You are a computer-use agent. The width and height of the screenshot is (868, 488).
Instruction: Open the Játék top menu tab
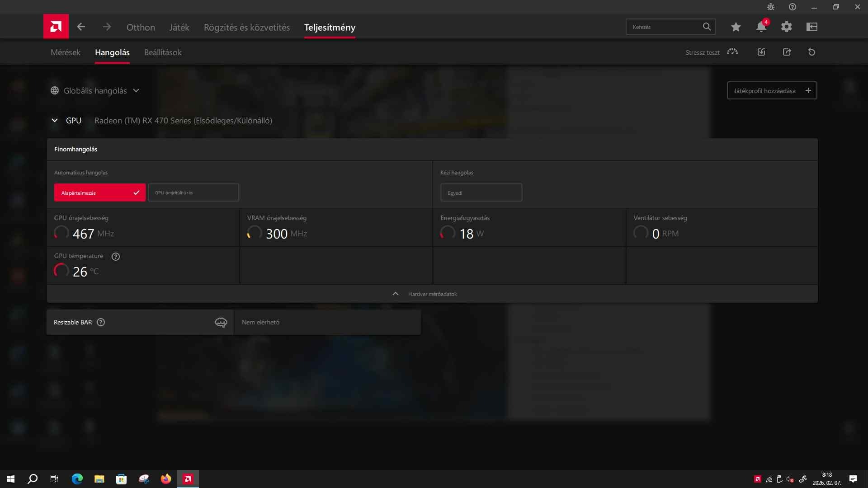click(x=179, y=27)
